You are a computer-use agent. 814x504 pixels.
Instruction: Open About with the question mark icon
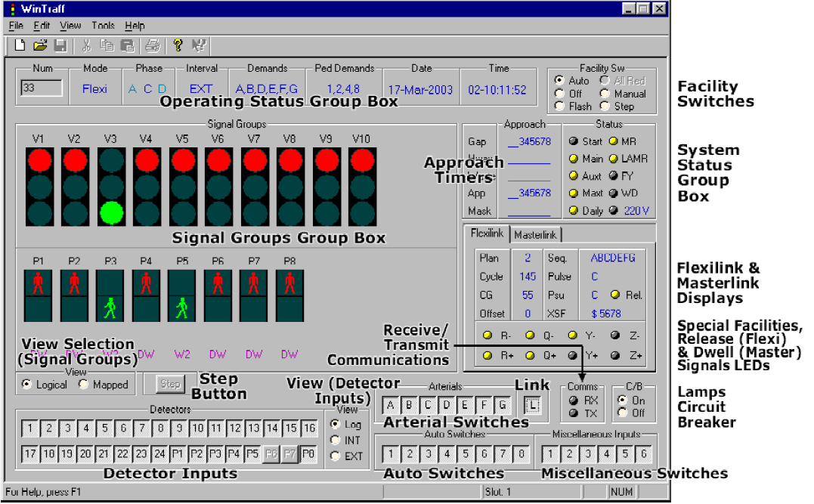pyautogui.click(x=178, y=45)
